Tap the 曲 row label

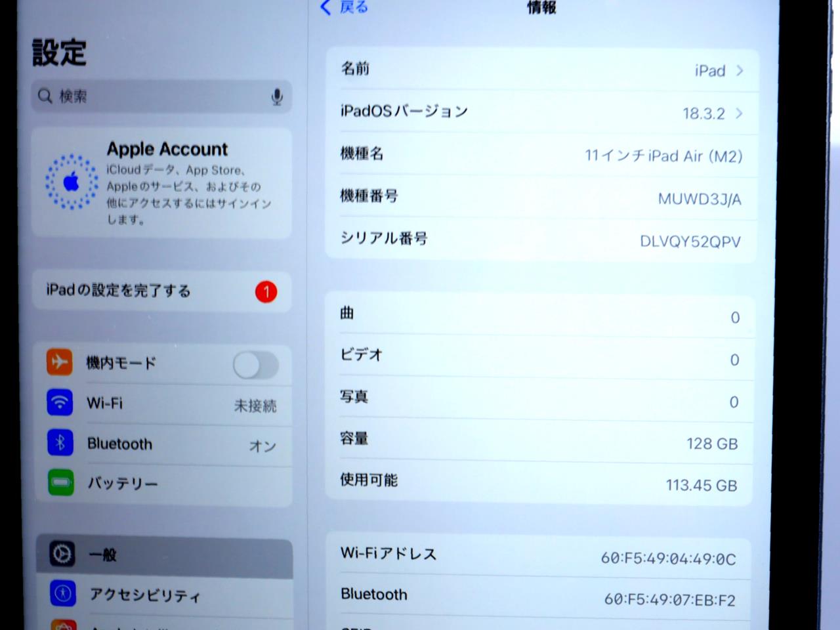[x=347, y=313]
